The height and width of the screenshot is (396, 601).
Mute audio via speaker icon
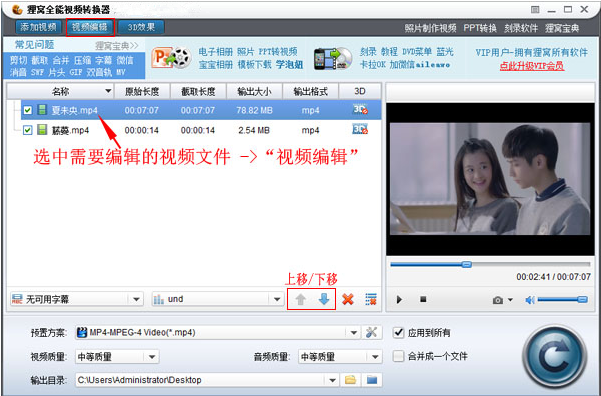click(x=530, y=300)
